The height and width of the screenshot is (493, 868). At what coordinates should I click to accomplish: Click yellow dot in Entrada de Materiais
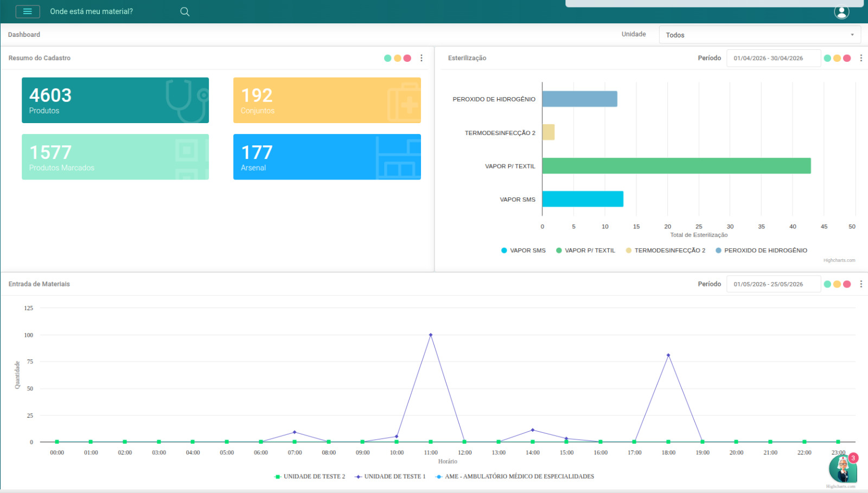pos(837,284)
